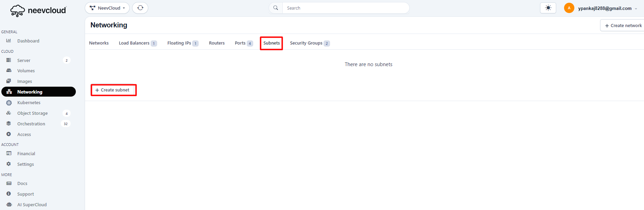The height and width of the screenshot is (210, 644).
Task: Toggle the light/dark theme sun button
Action: (548, 8)
